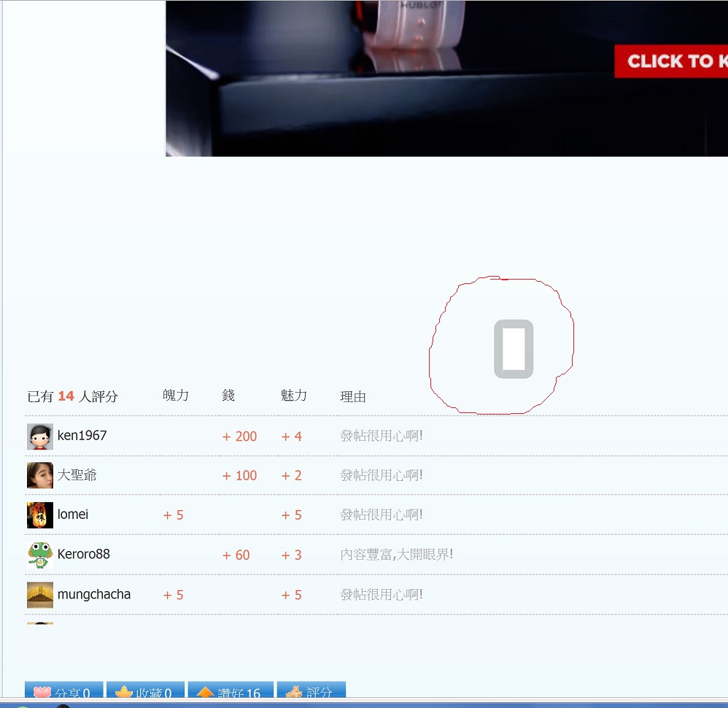The image size is (728, 708).
Task: Click mungchacha's avatar thumbnail
Action: click(40, 595)
